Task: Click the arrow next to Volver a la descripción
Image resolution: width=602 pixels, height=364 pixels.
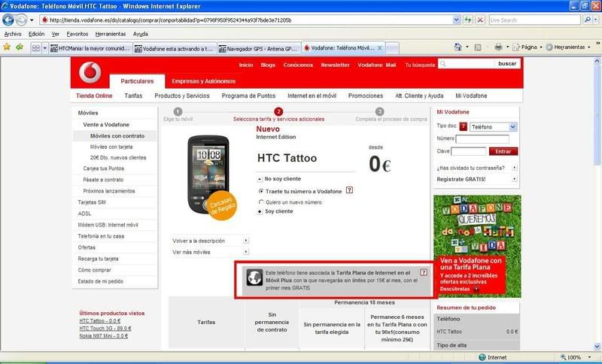Action: tap(246, 241)
